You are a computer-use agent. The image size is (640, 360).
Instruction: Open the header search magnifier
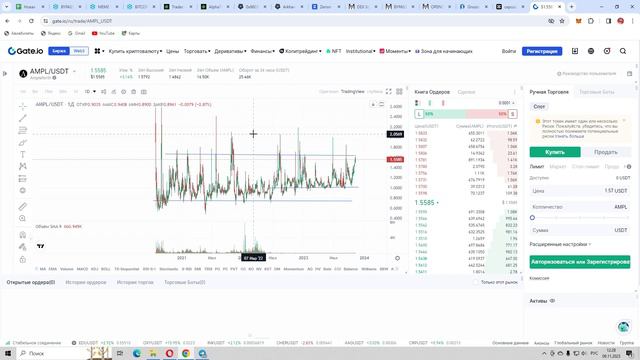tap(623, 51)
